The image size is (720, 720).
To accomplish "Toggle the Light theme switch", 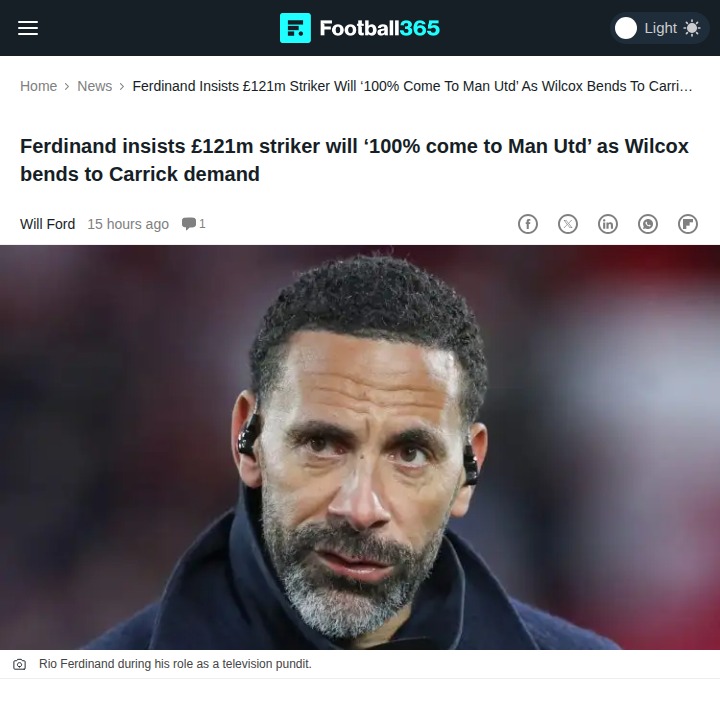I will (659, 28).
